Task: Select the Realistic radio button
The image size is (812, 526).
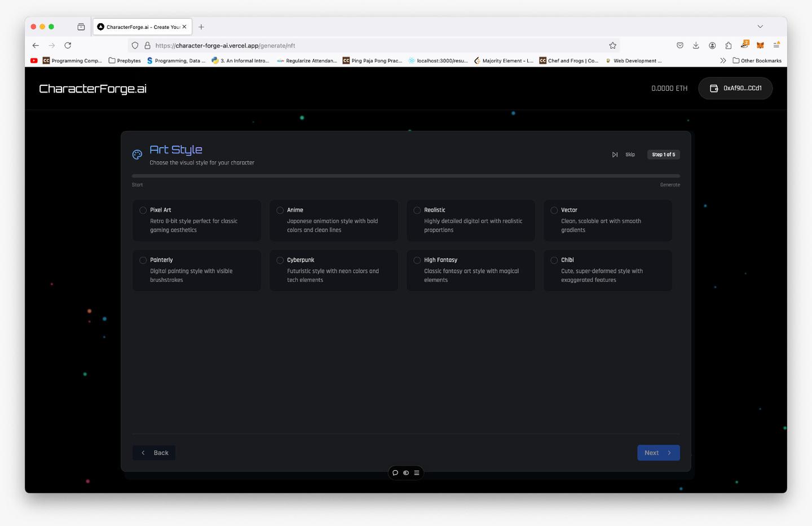Action: point(417,211)
